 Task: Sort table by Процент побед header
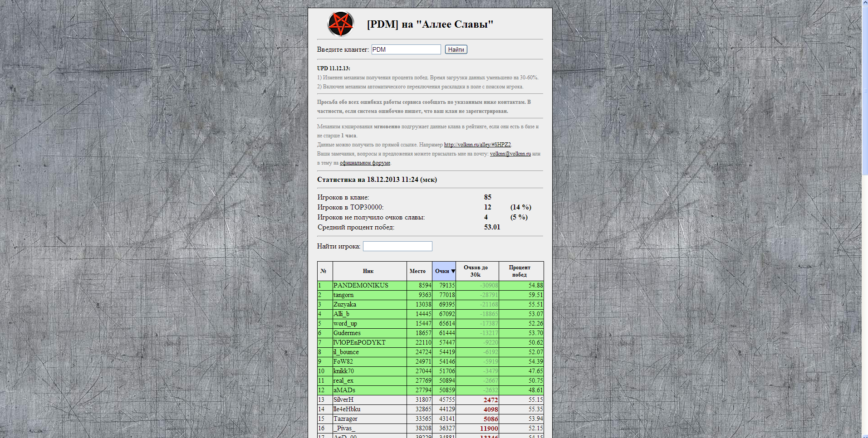pyautogui.click(x=521, y=271)
